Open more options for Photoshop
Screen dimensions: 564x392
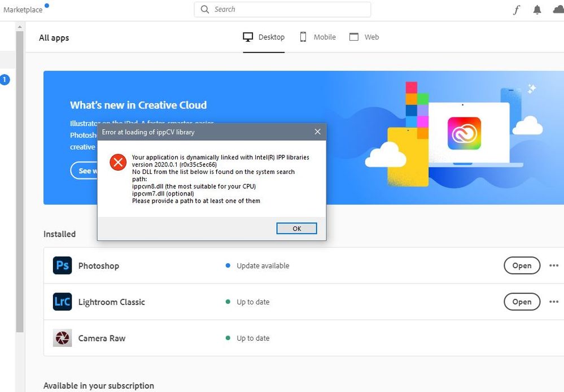pos(554,265)
